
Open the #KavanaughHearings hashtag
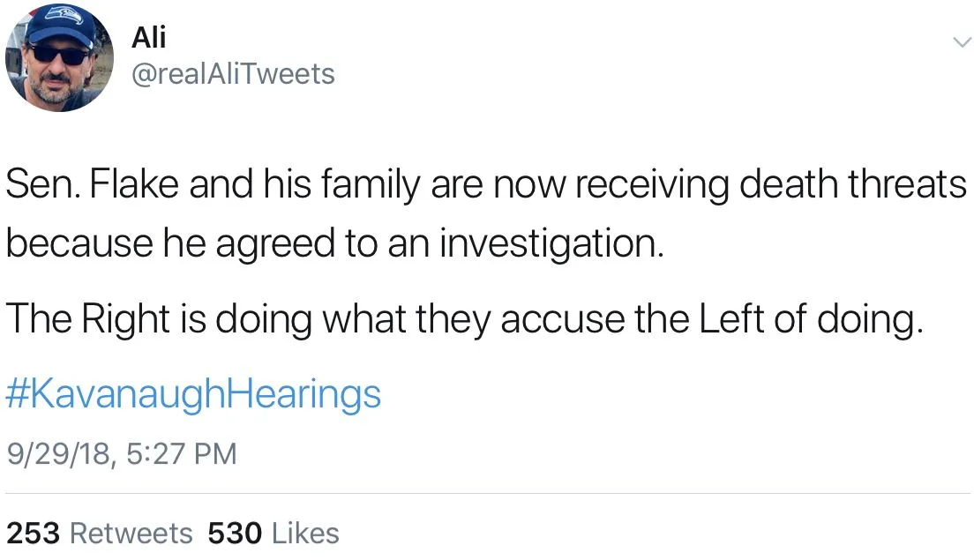(x=193, y=392)
